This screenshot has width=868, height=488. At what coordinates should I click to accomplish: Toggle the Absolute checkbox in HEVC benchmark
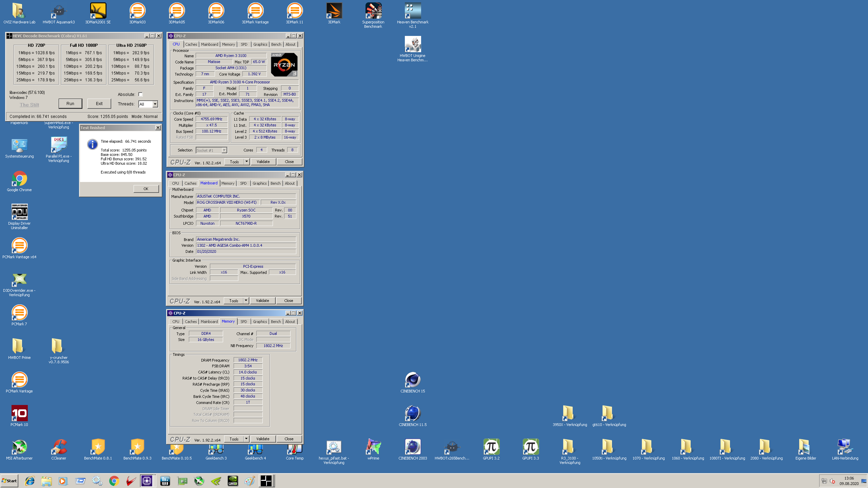pos(140,95)
